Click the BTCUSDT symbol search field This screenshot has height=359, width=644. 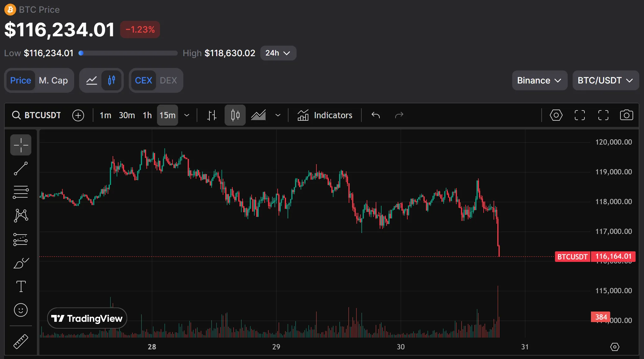(37, 115)
